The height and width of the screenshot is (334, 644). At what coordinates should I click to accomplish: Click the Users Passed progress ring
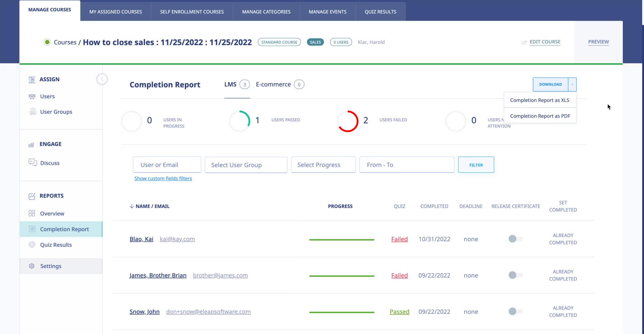click(x=240, y=121)
